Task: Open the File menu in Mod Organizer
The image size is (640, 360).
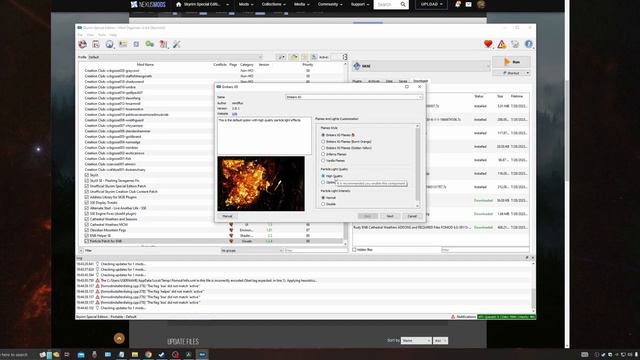Action: tap(80, 35)
